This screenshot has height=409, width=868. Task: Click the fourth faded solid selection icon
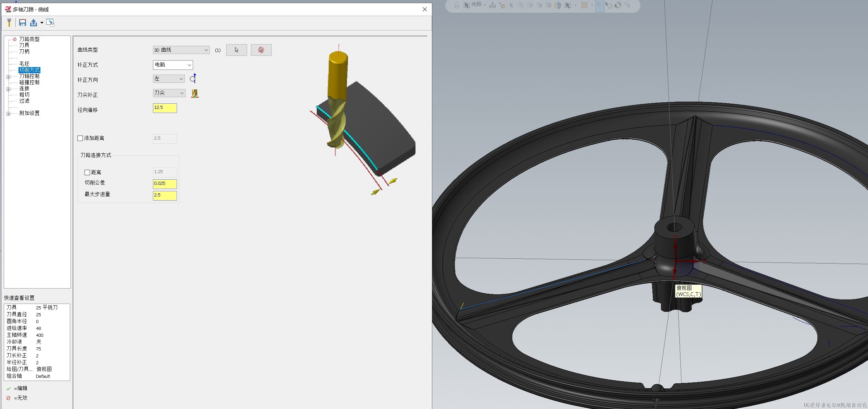click(548, 5)
